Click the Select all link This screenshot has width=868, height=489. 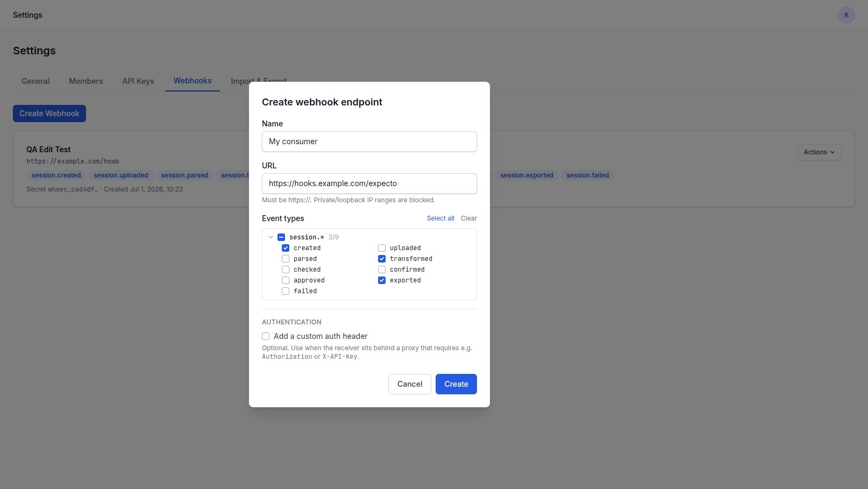(x=440, y=218)
